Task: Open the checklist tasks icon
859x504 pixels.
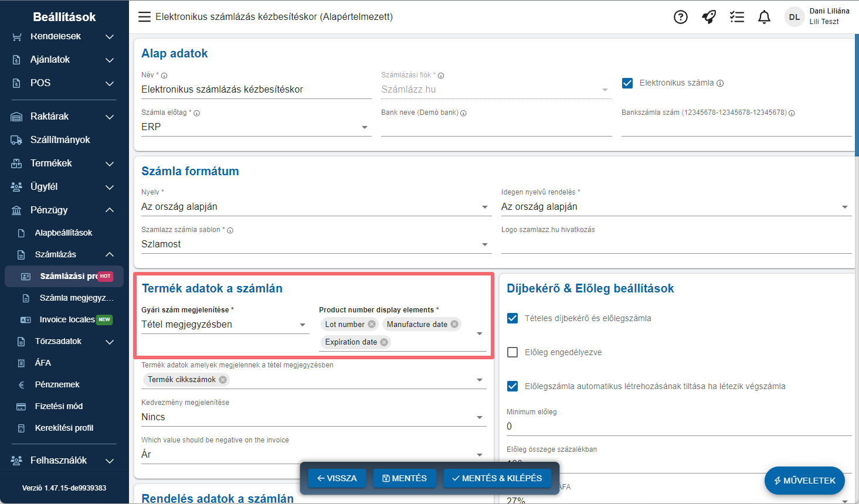Action: [x=737, y=17]
